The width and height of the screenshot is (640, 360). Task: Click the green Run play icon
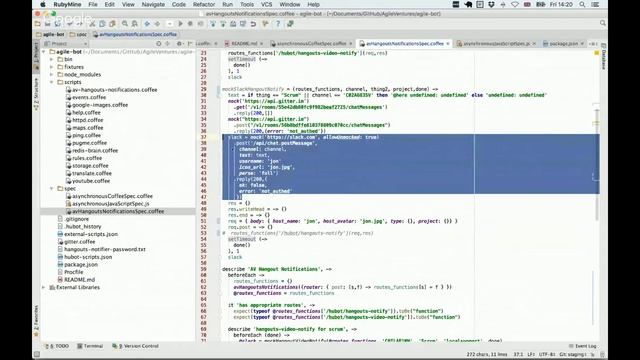pyautogui.click(x=180, y=24)
